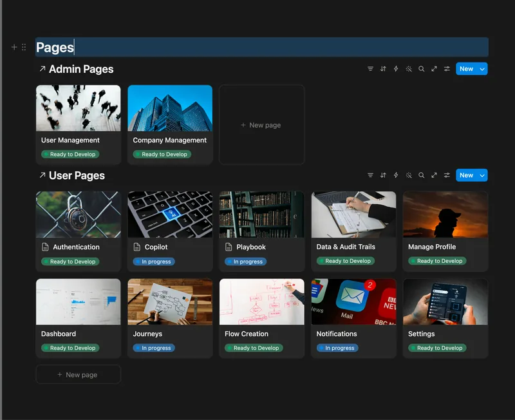
Task: Select the Manage Profile card title
Action: (432, 247)
